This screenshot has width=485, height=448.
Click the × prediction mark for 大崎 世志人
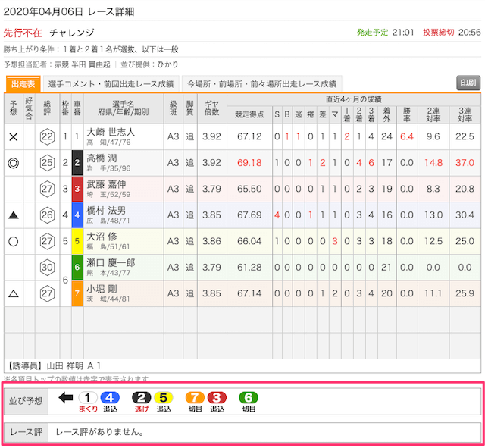[x=13, y=137]
